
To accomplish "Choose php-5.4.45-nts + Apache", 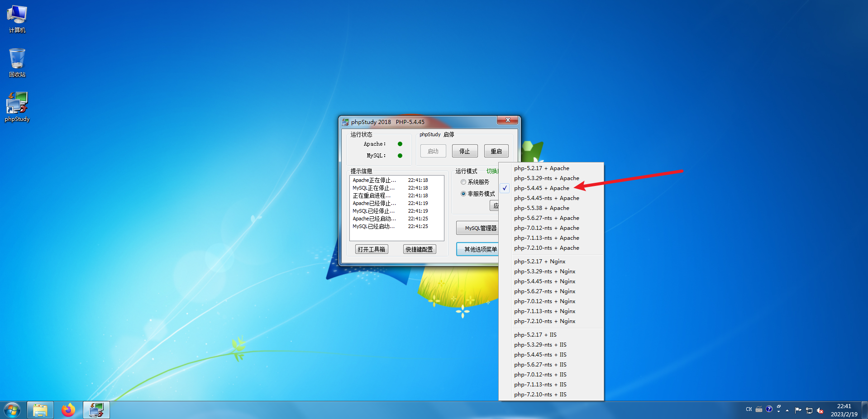I will [551, 198].
